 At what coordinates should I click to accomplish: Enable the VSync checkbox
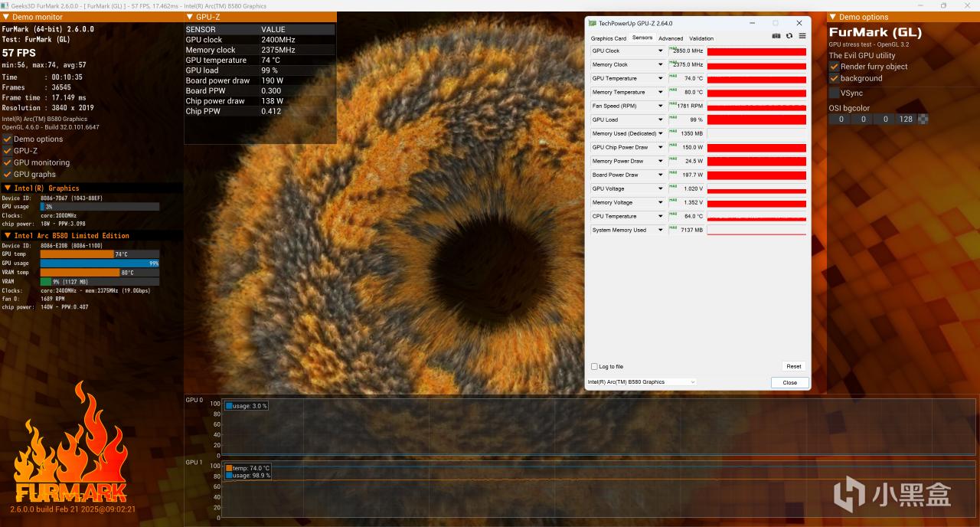click(x=834, y=93)
